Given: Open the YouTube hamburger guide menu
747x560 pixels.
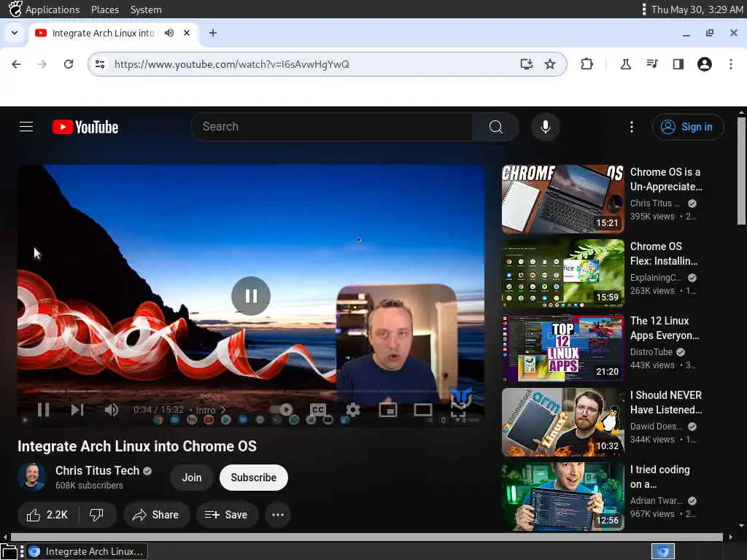Looking at the screenshot, I should coord(26,127).
